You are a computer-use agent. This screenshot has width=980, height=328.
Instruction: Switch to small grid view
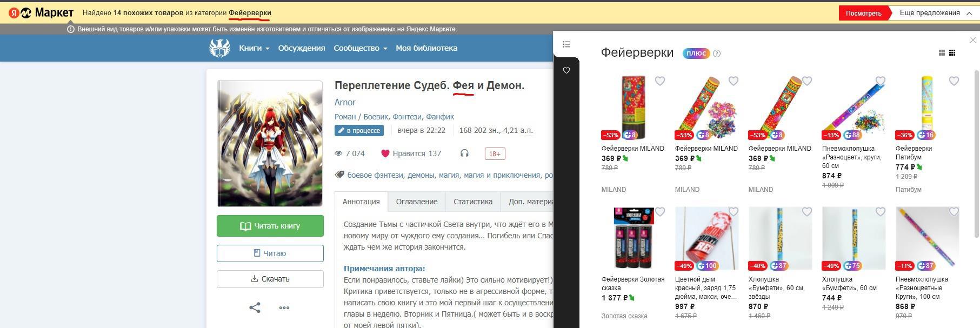click(952, 53)
